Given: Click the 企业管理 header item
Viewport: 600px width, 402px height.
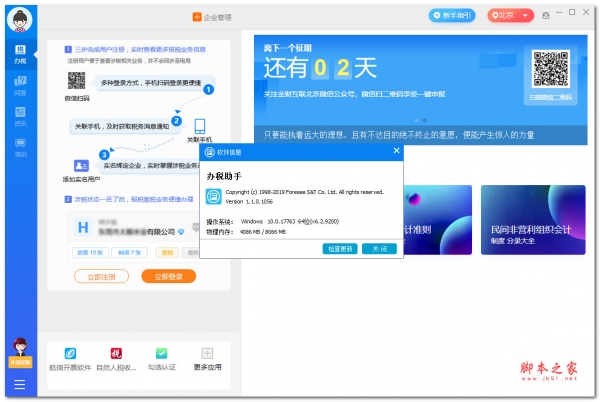Looking at the screenshot, I should [x=212, y=17].
